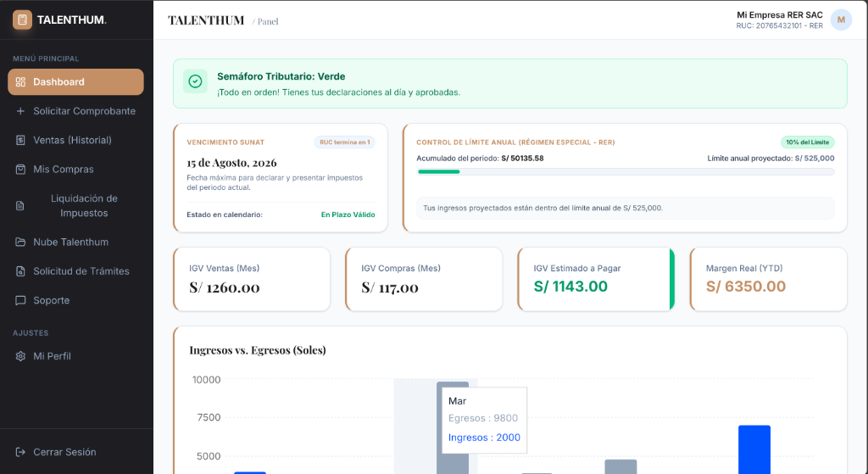Image resolution: width=868 pixels, height=474 pixels.
Task: Click the Nube Talenthum folder icon
Action: click(x=20, y=242)
